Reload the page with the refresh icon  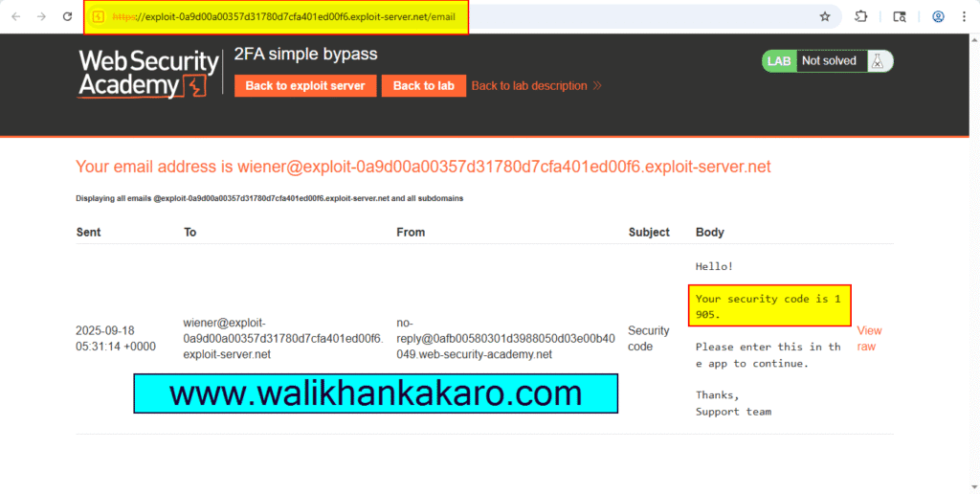68,17
